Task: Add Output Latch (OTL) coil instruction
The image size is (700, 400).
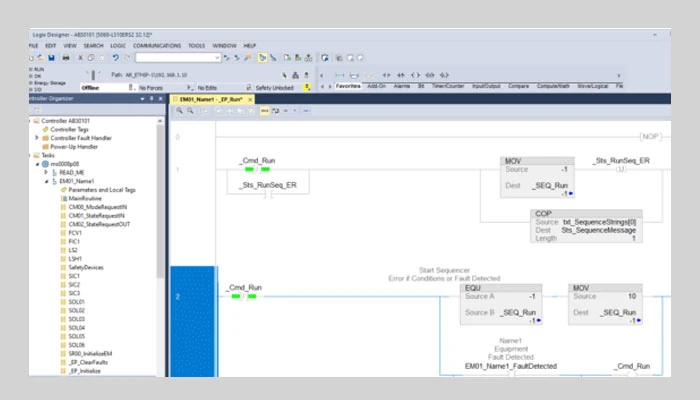Action: (x=444, y=75)
